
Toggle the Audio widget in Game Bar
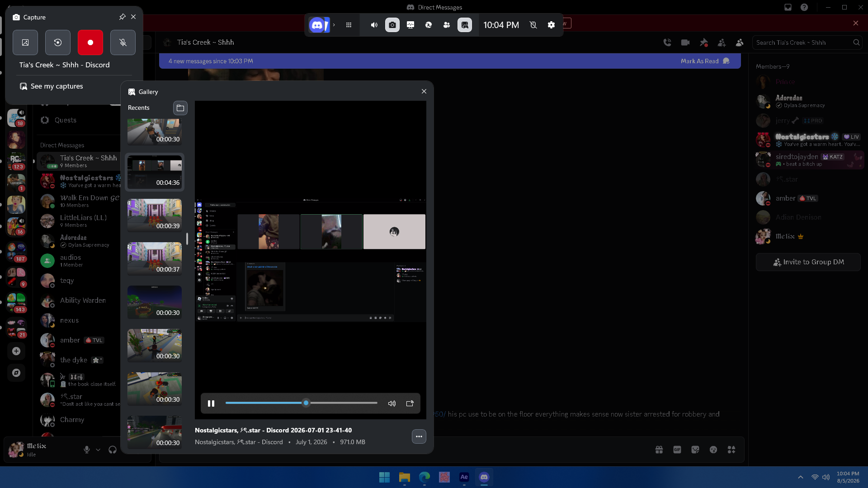pos(374,25)
